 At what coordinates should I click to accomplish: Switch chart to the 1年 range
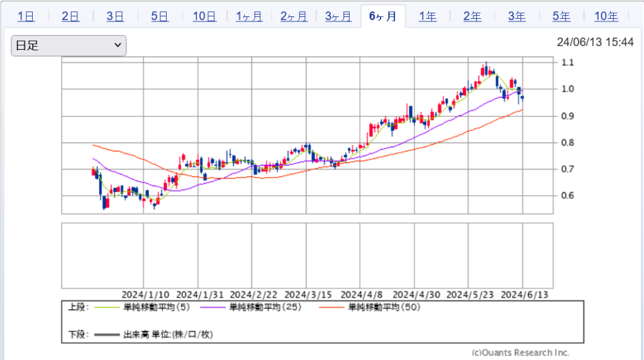(428, 16)
